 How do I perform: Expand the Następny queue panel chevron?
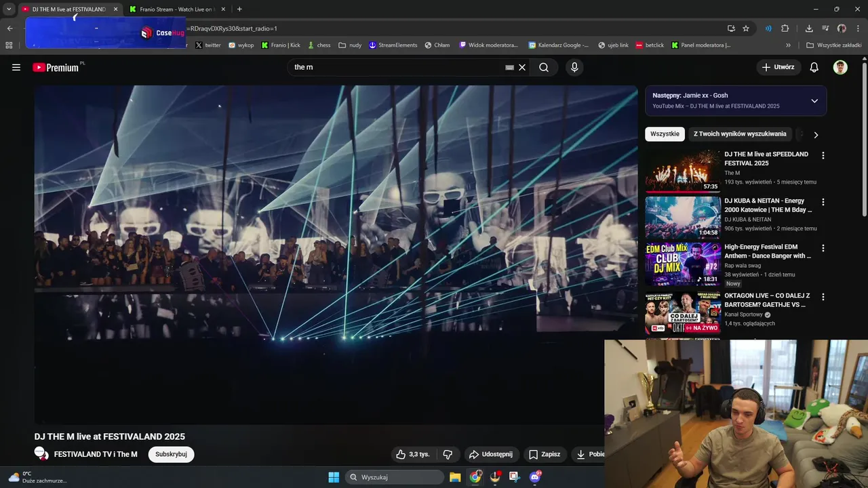[814, 101]
